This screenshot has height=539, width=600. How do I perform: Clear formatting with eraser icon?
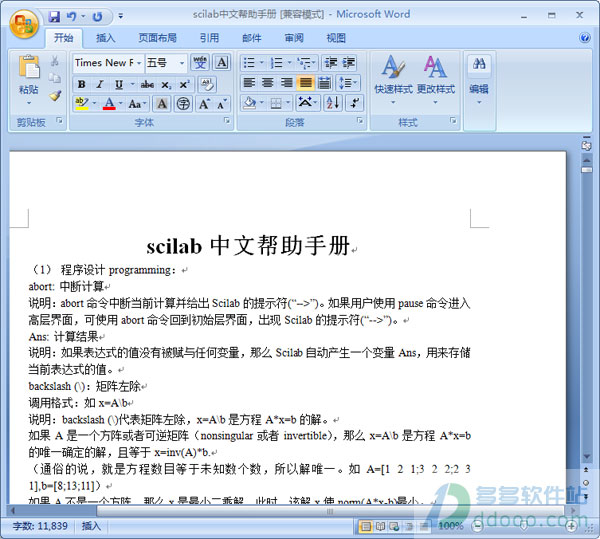pyautogui.click(x=207, y=84)
